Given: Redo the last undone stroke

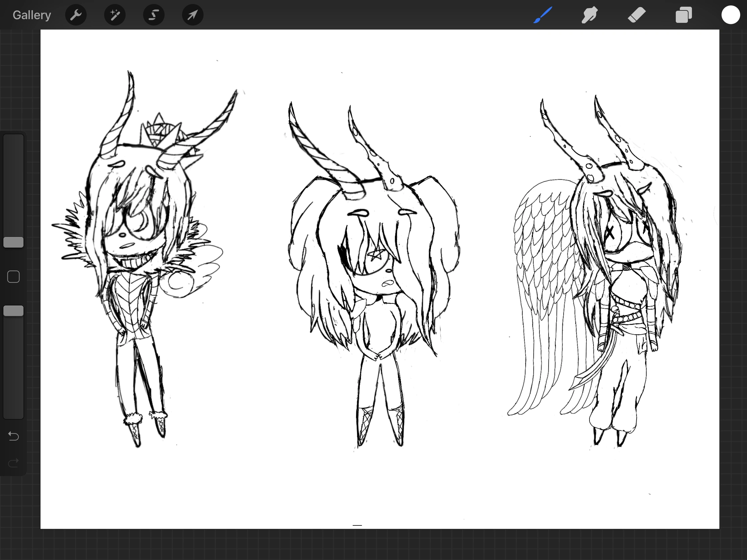Looking at the screenshot, I should click(x=13, y=463).
